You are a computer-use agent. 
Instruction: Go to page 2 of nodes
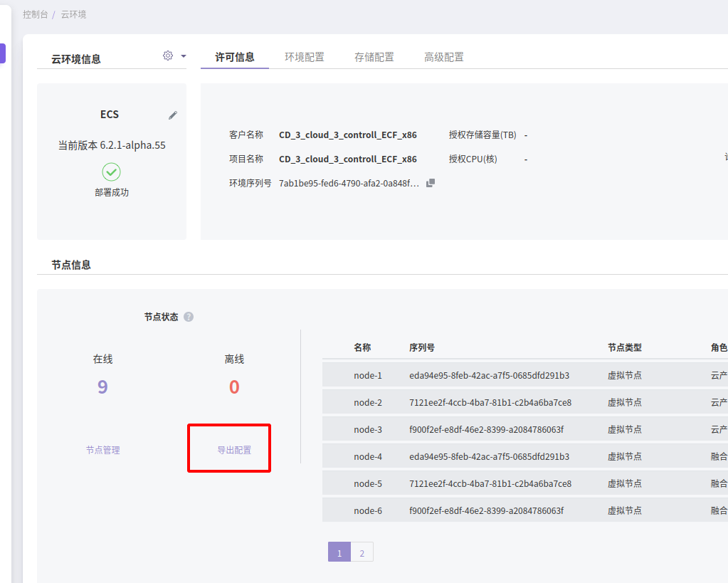362,552
